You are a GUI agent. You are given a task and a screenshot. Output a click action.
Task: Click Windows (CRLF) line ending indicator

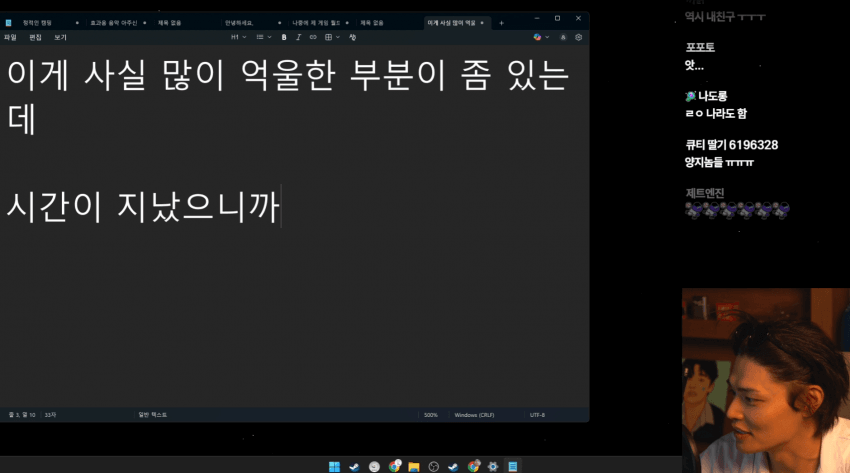473,414
